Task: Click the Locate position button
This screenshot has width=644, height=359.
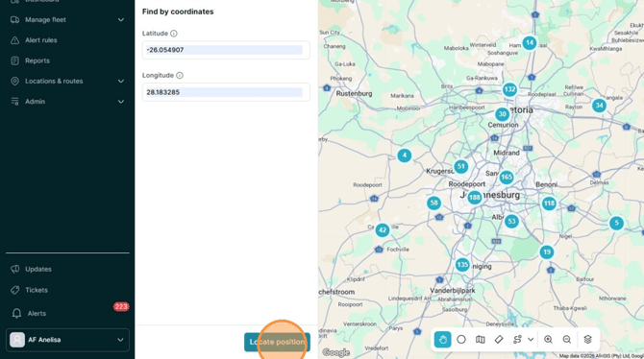Action: [x=277, y=342]
